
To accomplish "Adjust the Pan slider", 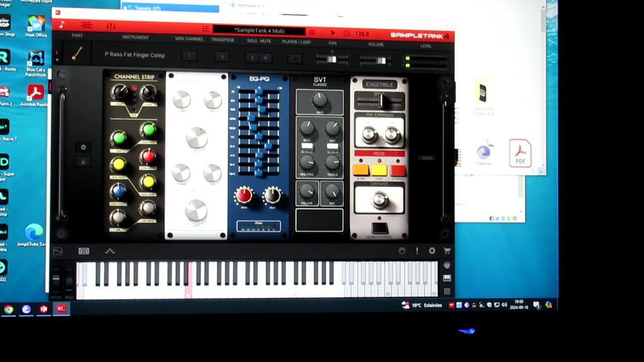I will (332, 59).
